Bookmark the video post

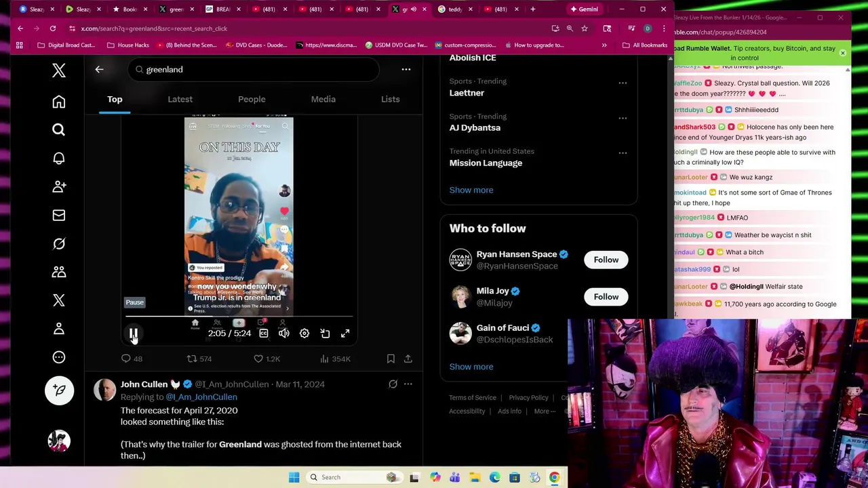click(x=391, y=359)
